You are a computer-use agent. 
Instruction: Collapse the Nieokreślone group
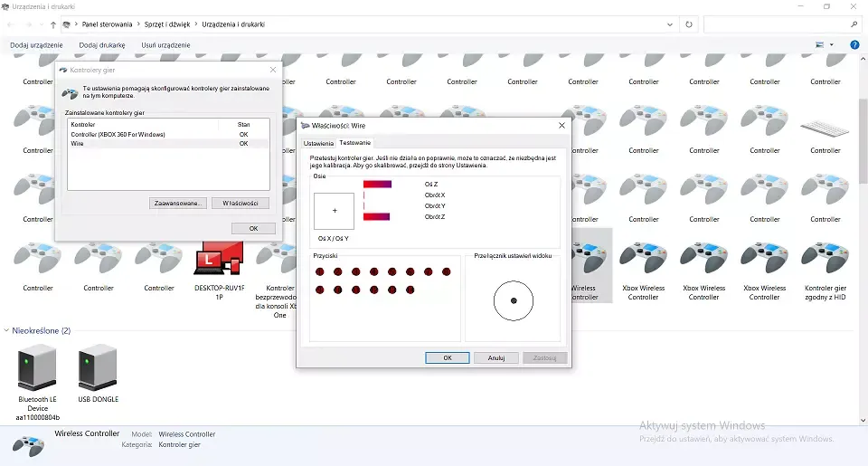tap(8, 331)
